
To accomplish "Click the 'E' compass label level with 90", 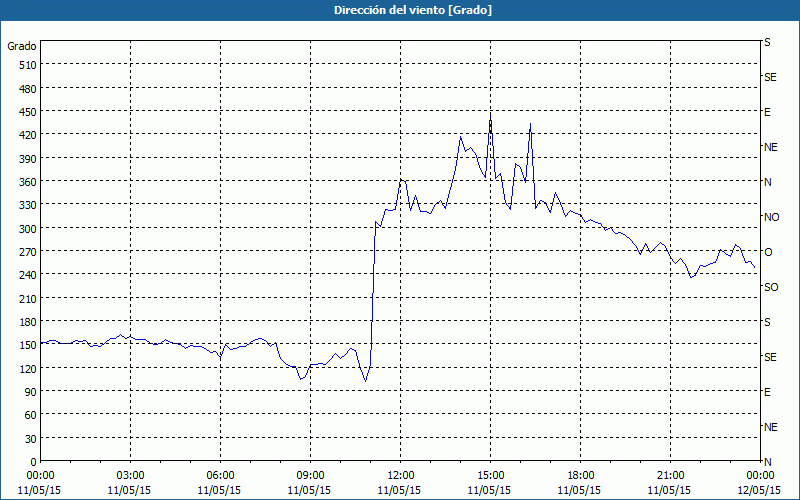I will 767,392.
